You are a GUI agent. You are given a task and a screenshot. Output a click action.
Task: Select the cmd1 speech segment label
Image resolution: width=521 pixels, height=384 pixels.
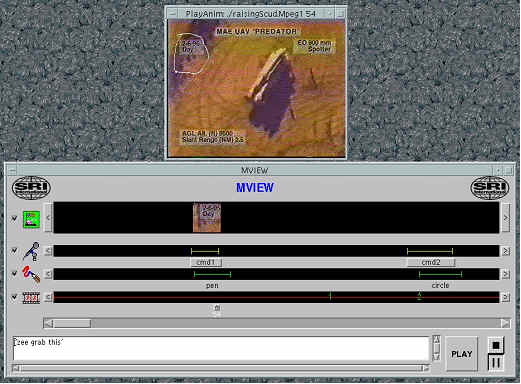206,262
